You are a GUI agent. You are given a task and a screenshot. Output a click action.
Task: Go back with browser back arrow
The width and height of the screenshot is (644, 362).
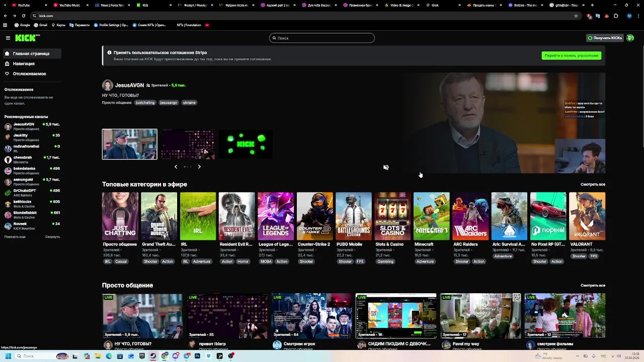(5, 16)
